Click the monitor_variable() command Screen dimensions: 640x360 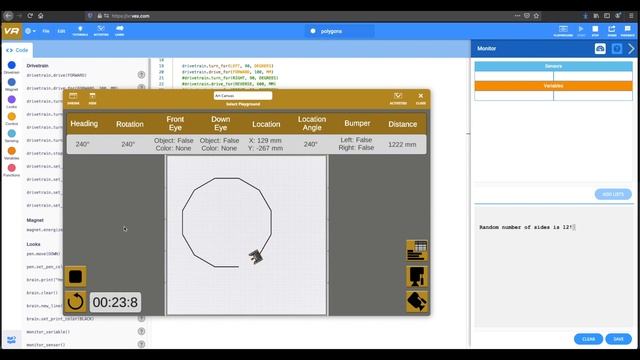click(48, 332)
